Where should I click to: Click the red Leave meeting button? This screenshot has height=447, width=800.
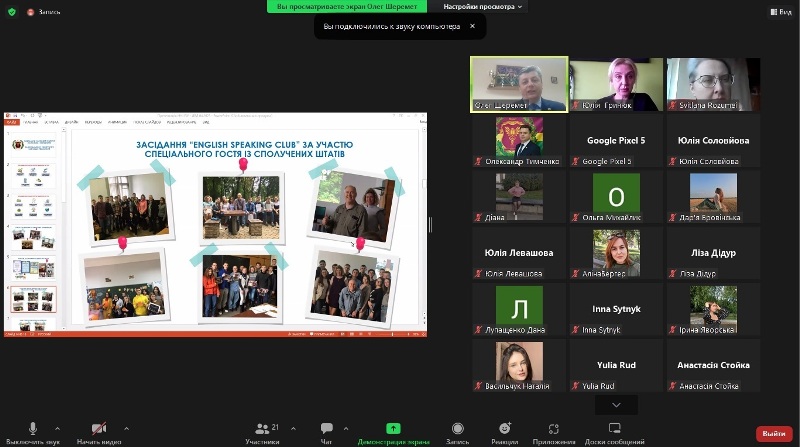(x=773, y=434)
